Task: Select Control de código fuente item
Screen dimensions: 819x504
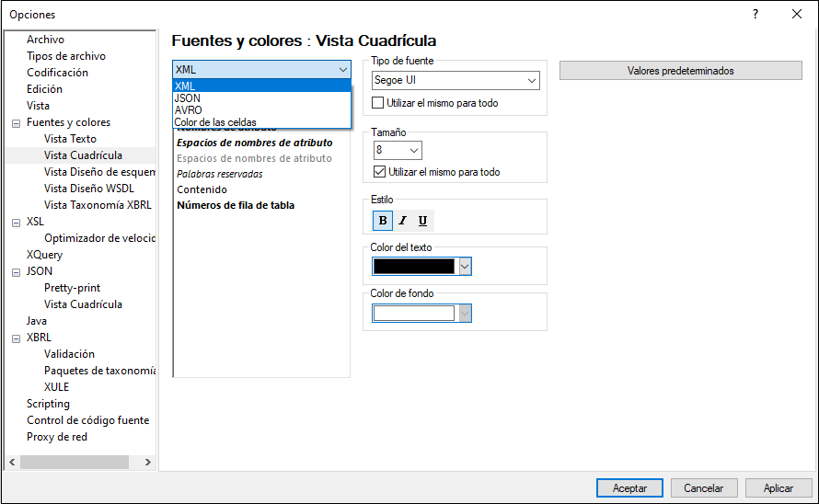Action: click(87, 420)
